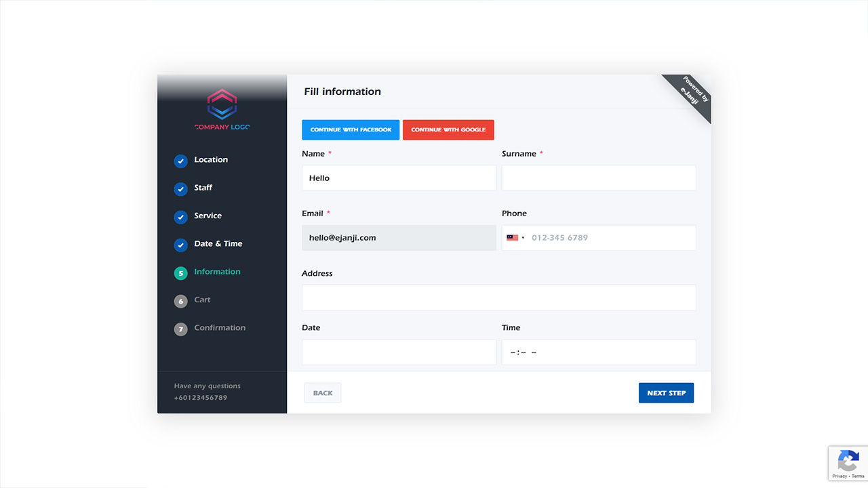The width and height of the screenshot is (868, 488).
Task: Click the step 6 circle beside Cart
Action: (180, 301)
